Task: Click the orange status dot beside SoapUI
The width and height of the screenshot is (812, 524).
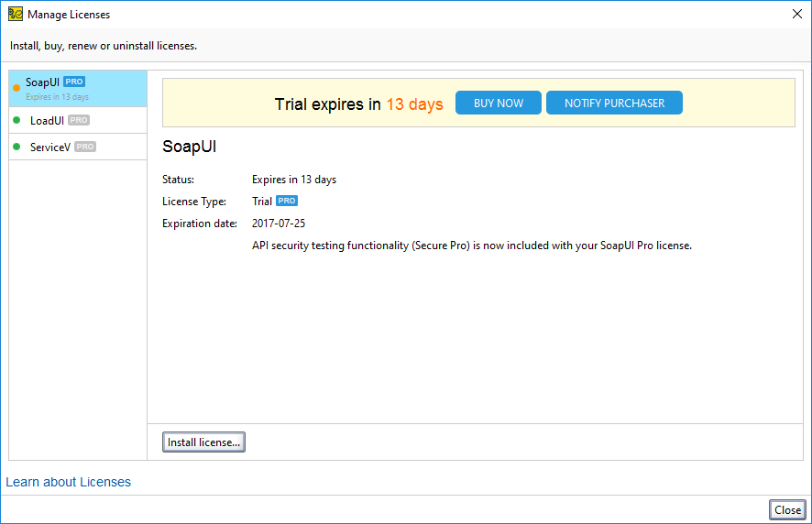Action: point(16,88)
